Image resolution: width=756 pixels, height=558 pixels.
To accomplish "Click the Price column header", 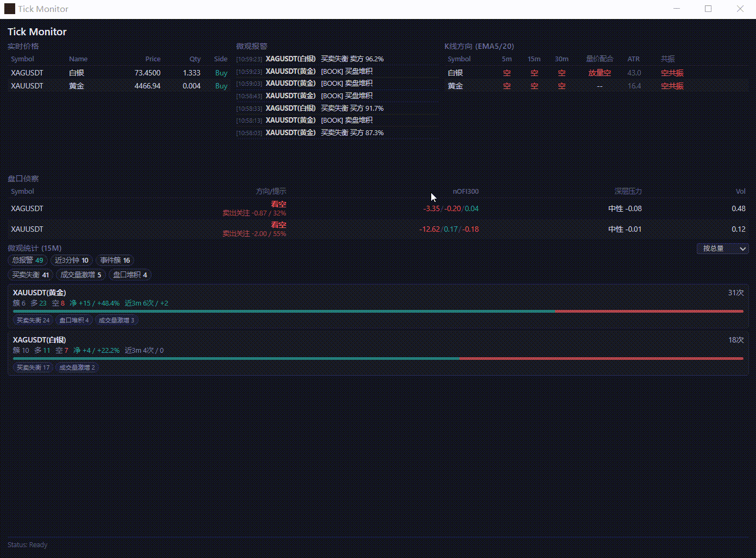I will click(x=153, y=59).
